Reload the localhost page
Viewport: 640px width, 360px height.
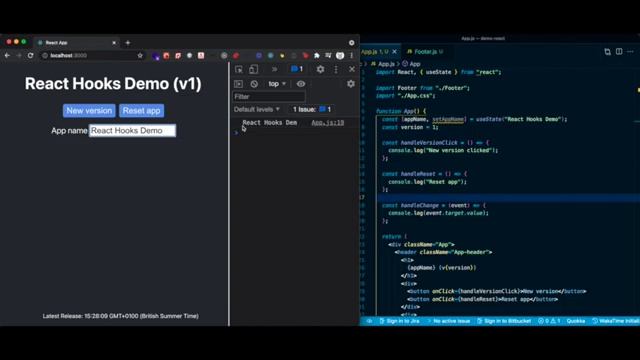[x=31, y=56]
